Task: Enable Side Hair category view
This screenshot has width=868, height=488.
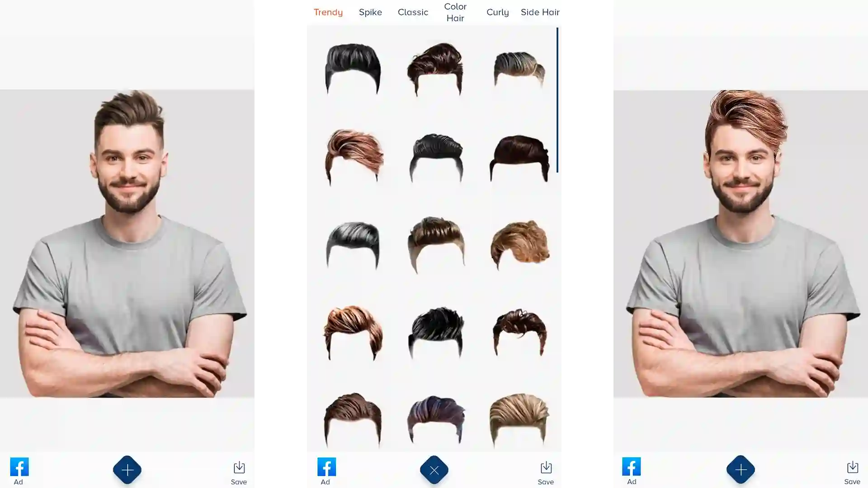Action: point(540,12)
